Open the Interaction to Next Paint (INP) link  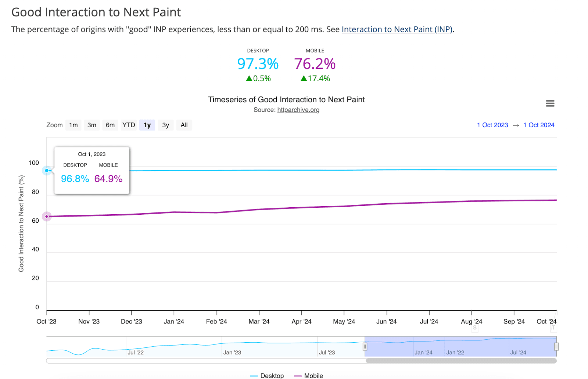[397, 29]
